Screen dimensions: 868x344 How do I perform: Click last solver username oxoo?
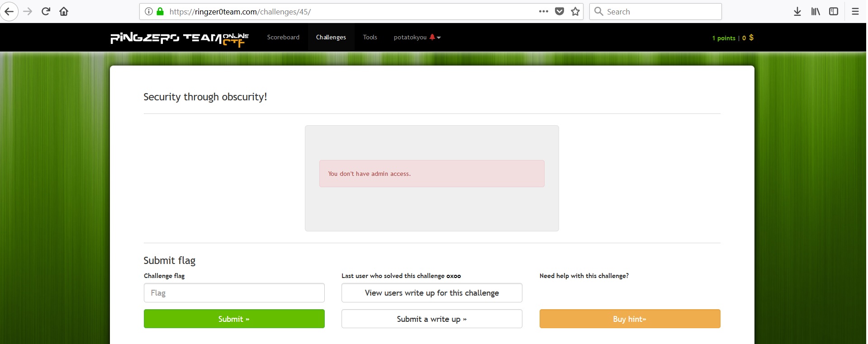(x=454, y=276)
